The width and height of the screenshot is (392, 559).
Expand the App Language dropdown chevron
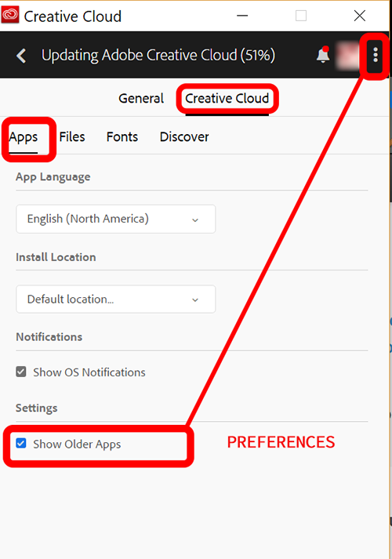(195, 220)
